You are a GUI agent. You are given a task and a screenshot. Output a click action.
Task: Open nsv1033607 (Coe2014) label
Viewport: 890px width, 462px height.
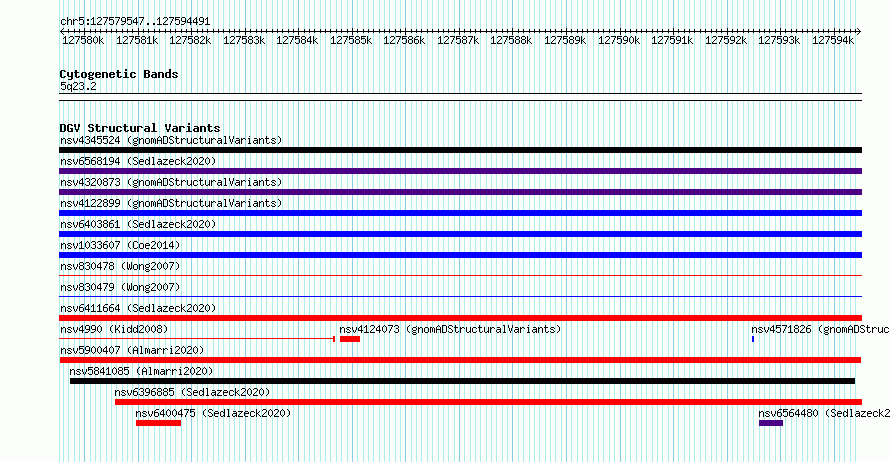(x=120, y=245)
